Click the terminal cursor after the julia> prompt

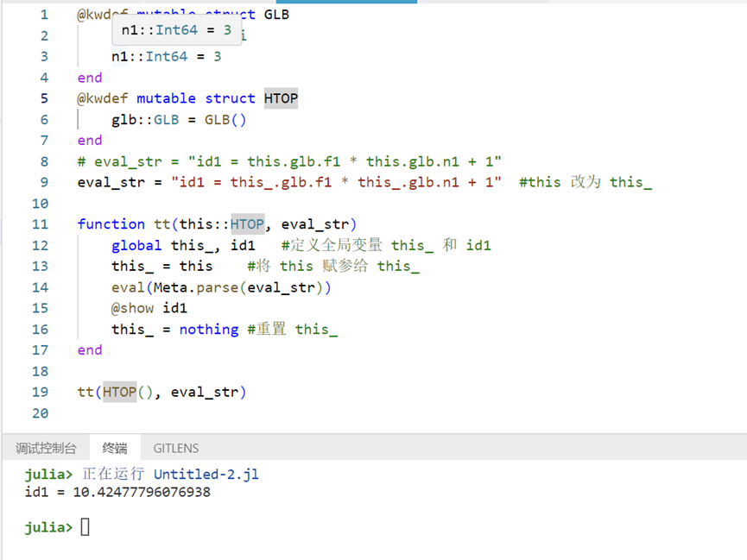click(85, 527)
